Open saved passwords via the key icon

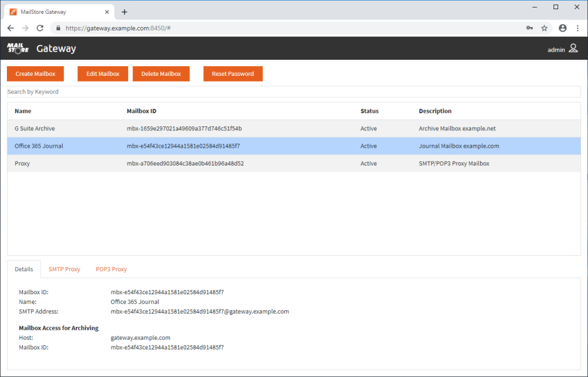pyautogui.click(x=529, y=28)
